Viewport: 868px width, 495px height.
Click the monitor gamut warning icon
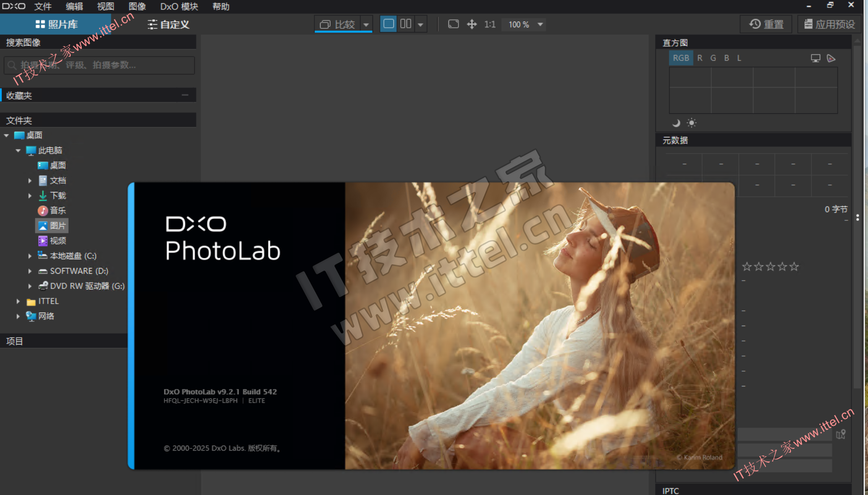tap(815, 58)
